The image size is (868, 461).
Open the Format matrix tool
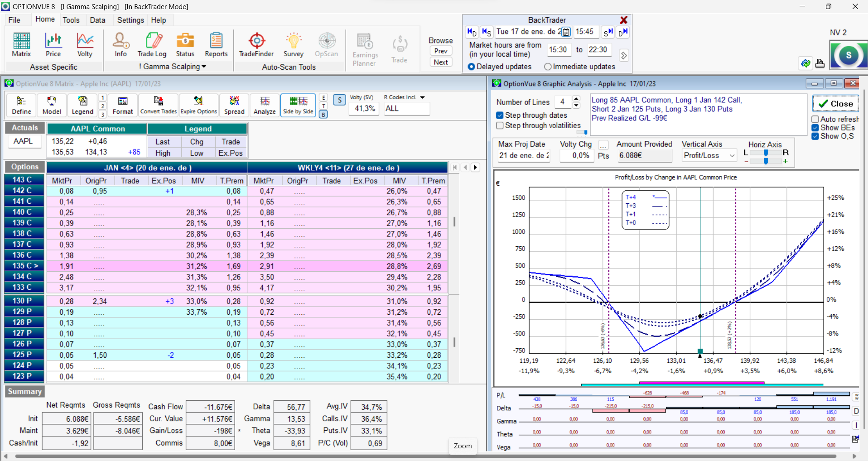pos(123,105)
